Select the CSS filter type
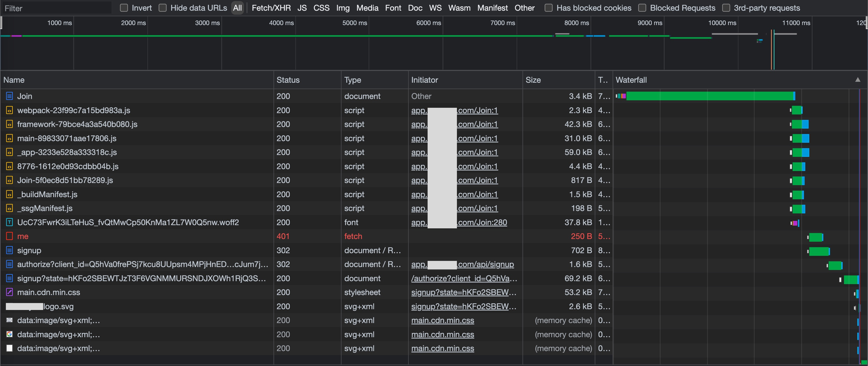 pos(321,8)
